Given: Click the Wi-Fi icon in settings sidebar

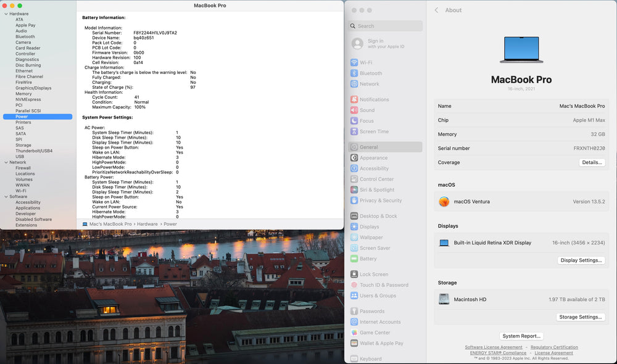Looking at the screenshot, I should [x=354, y=63].
